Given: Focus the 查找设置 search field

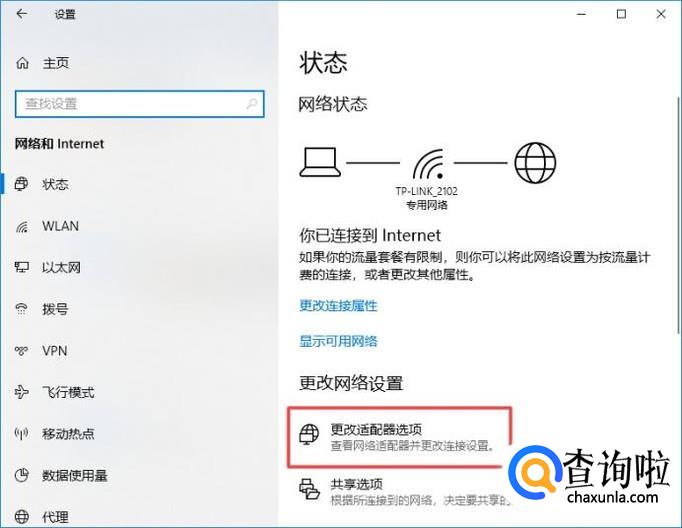Looking at the screenshot, I should 139,104.
